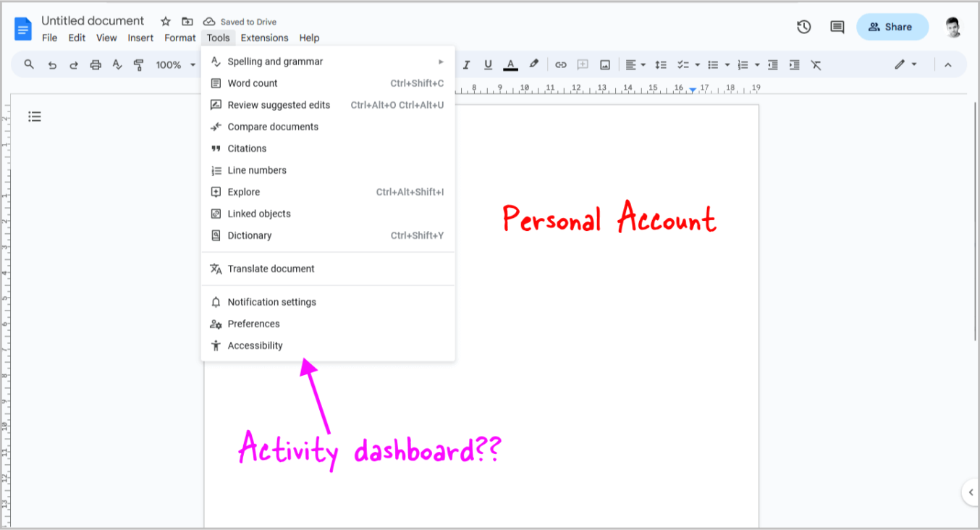This screenshot has width=980, height=530.
Task: Open the text color picker
Action: tap(510, 64)
